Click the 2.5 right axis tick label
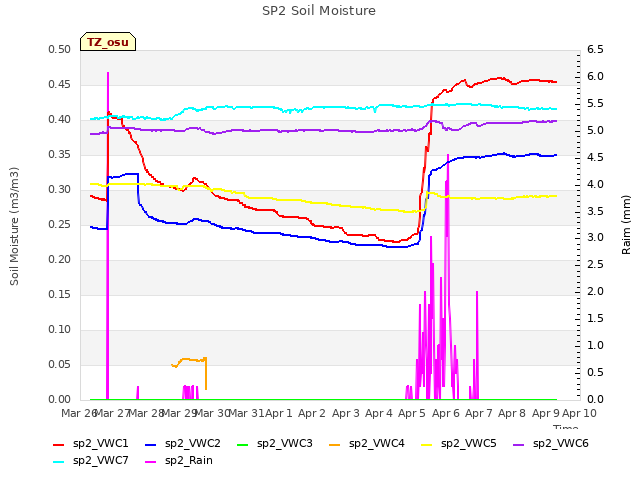 (x=595, y=264)
